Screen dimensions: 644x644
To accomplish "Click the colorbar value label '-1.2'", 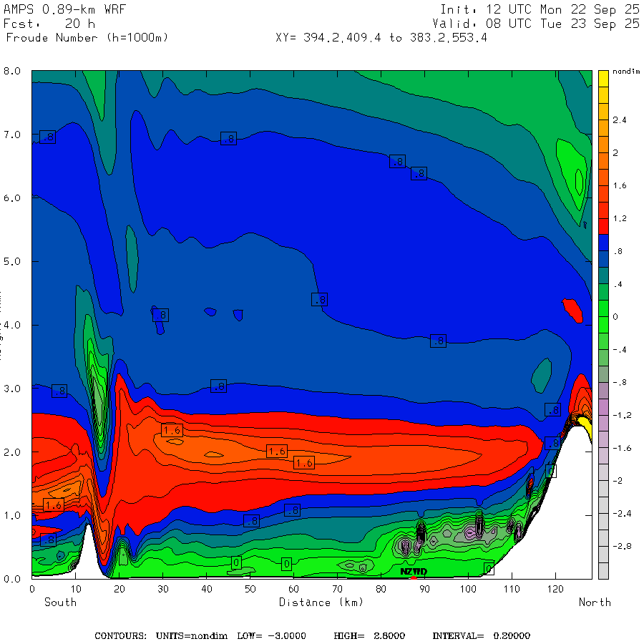I will [x=622, y=415].
